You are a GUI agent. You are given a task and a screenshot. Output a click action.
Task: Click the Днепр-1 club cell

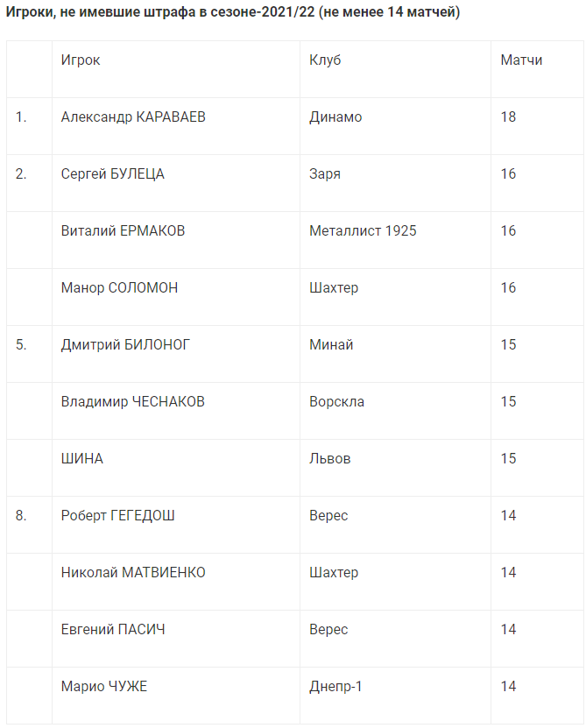pos(335,687)
